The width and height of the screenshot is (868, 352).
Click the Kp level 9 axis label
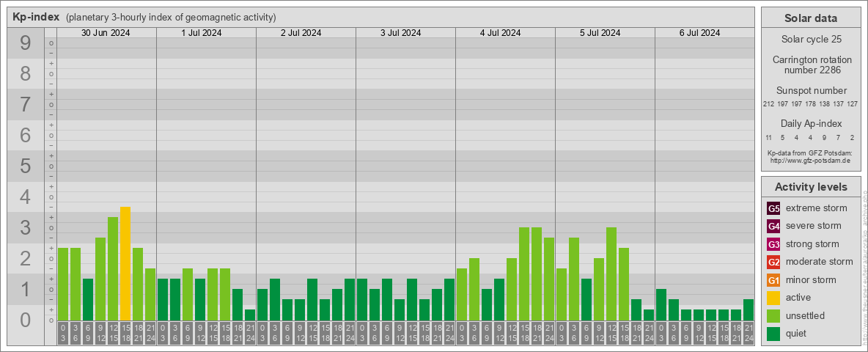pos(26,44)
